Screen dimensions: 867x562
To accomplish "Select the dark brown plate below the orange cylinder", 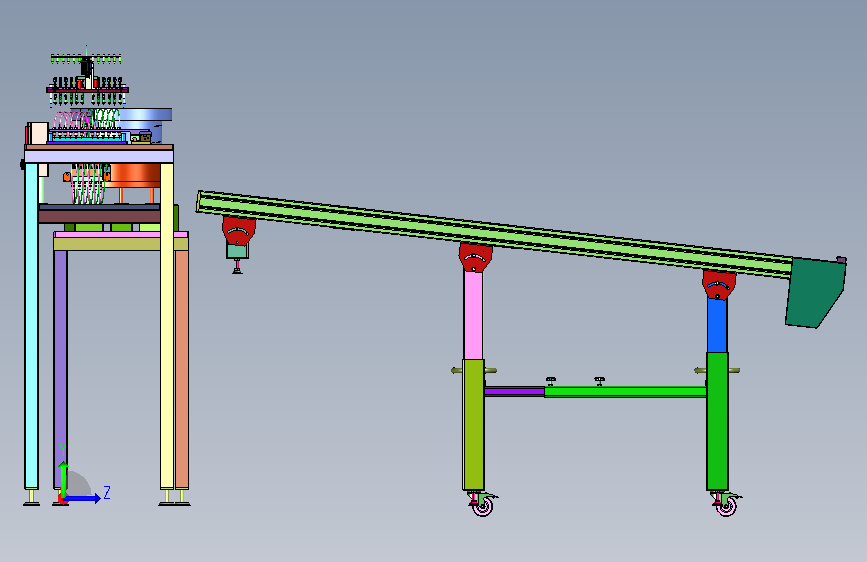I will tap(99, 216).
